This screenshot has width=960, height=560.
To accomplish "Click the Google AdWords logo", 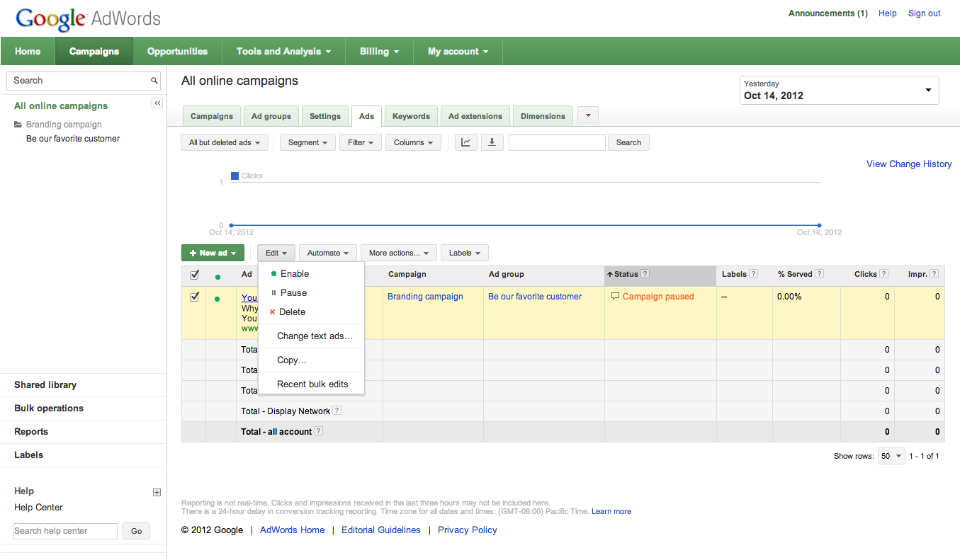I will coord(89,18).
